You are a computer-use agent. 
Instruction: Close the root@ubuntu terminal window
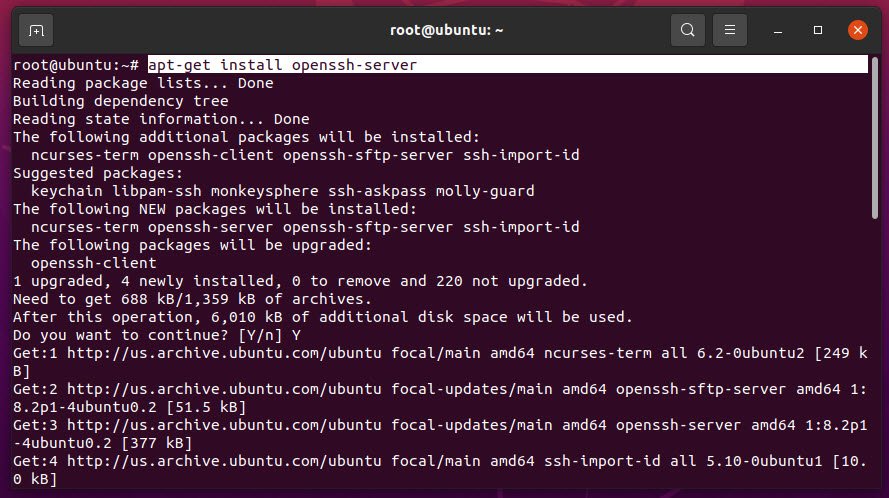[x=858, y=30]
